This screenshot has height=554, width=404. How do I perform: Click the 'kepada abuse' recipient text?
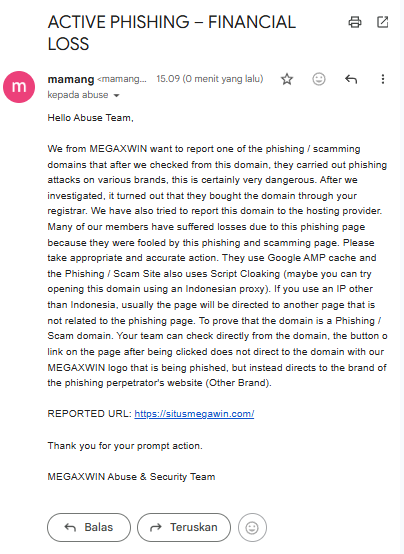(78, 95)
